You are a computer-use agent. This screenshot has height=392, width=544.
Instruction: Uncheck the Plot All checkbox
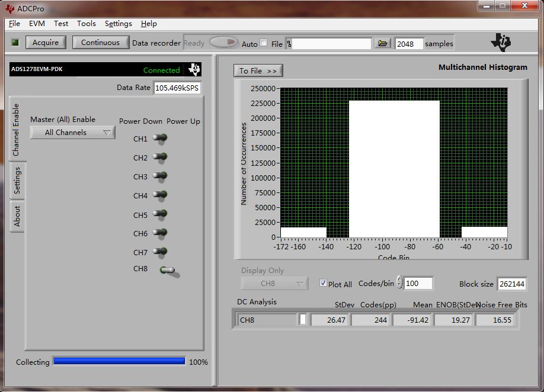coord(323,283)
